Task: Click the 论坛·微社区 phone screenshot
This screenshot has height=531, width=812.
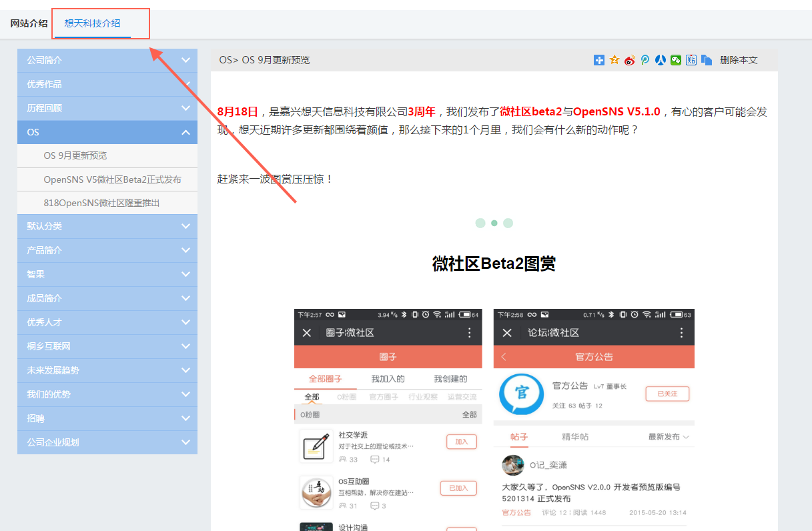Action: [x=594, y=420]
